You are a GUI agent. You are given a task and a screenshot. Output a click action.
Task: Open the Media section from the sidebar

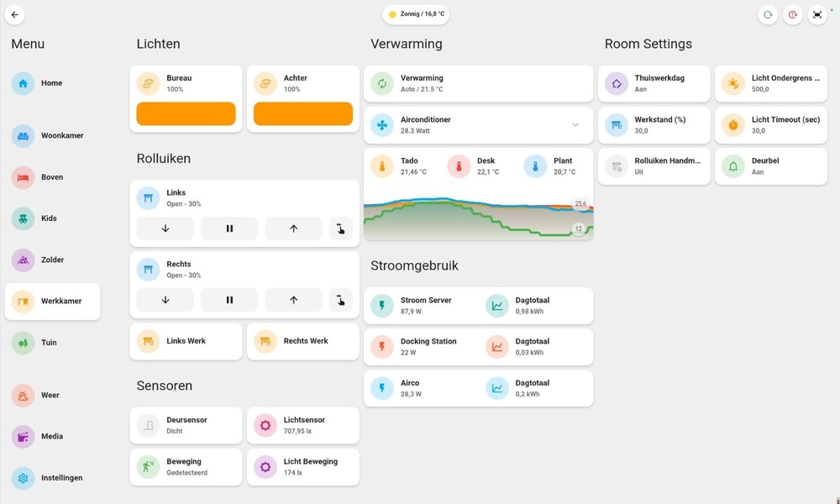coord(52,436)
